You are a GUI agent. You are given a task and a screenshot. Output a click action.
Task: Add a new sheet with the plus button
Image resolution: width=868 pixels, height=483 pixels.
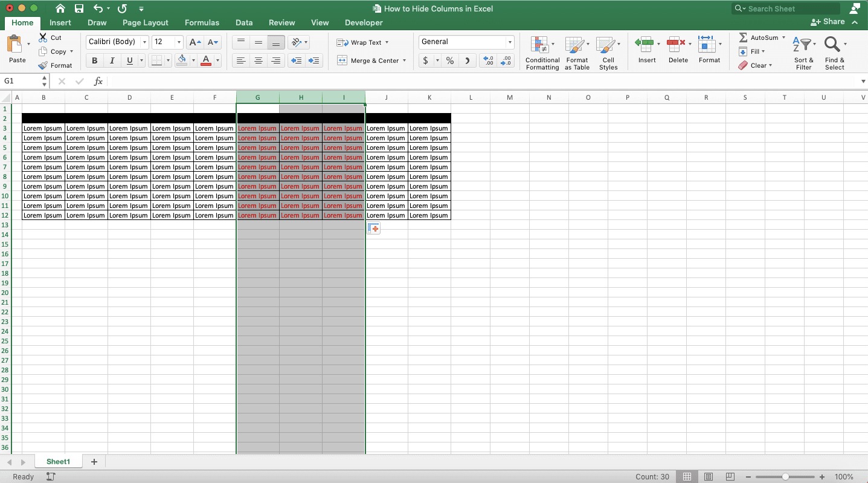pyautogui.click(x=94, y=461)
